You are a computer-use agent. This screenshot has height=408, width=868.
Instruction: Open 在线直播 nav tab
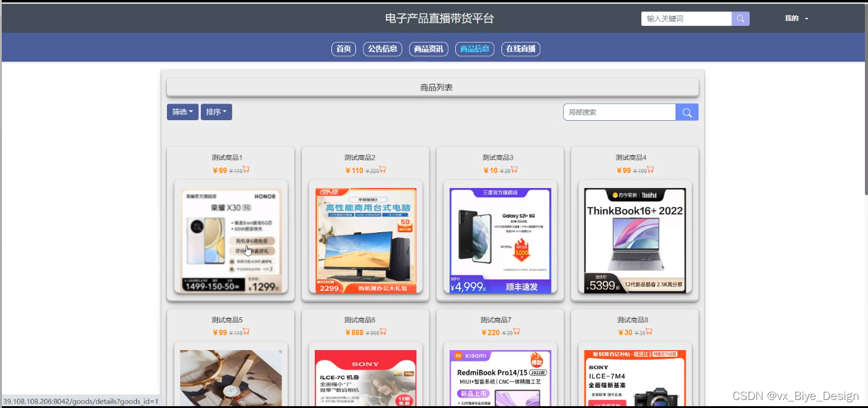pos(521,49)
